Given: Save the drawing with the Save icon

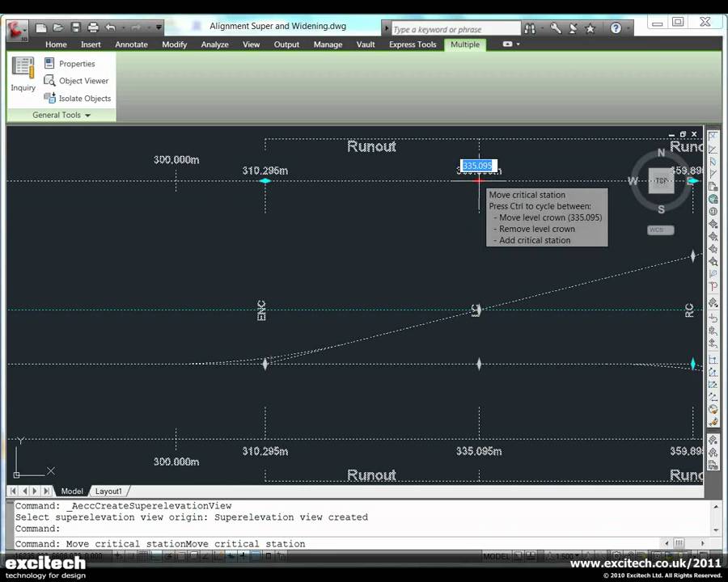Looking at the screenshot, I should point(76,27).
